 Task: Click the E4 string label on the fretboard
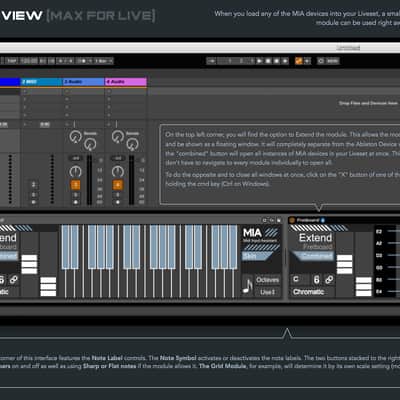[x=379, y=292]
